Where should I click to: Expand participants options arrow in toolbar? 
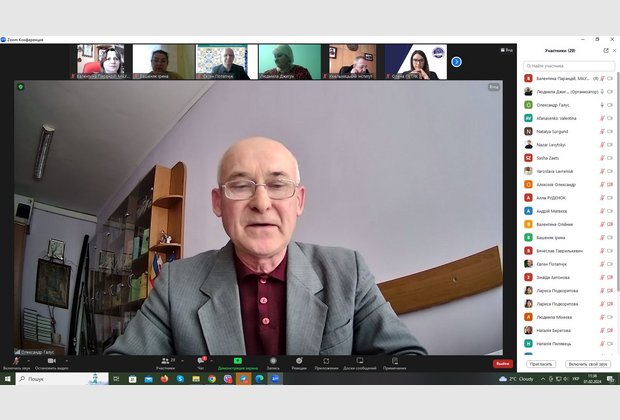pos(182,361)
